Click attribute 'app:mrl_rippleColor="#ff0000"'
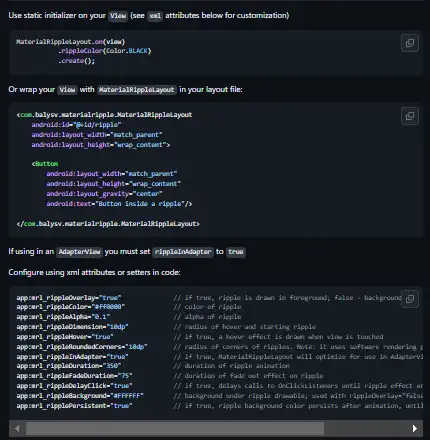The width and height of the screenshot is (430, 440). [71, 307]
